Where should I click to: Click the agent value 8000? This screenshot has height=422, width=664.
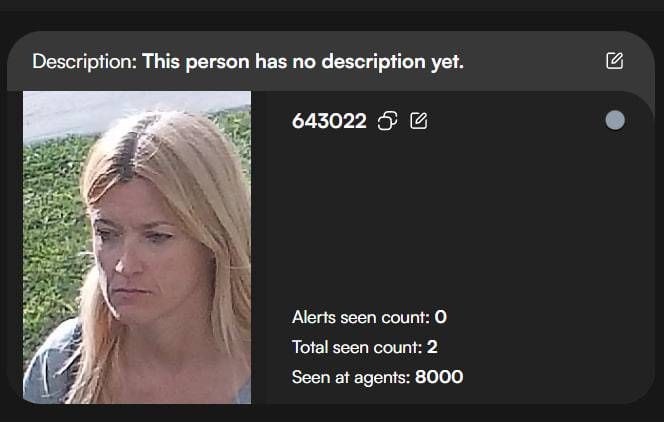coord(439,377)
